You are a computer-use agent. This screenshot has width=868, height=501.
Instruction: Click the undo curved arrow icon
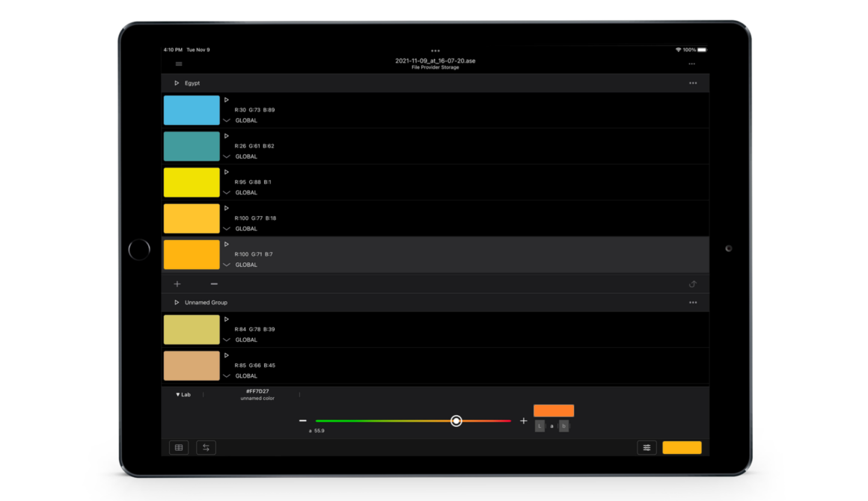tap(693, 283)
